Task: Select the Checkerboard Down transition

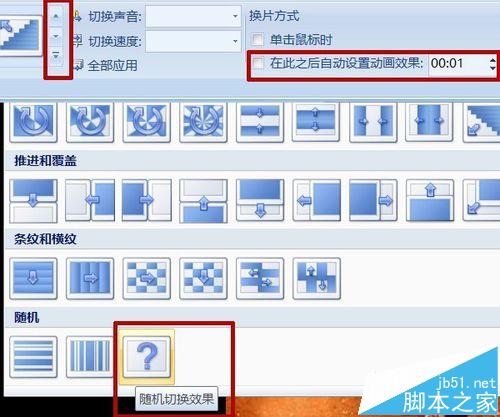Action: click(203, 279)
